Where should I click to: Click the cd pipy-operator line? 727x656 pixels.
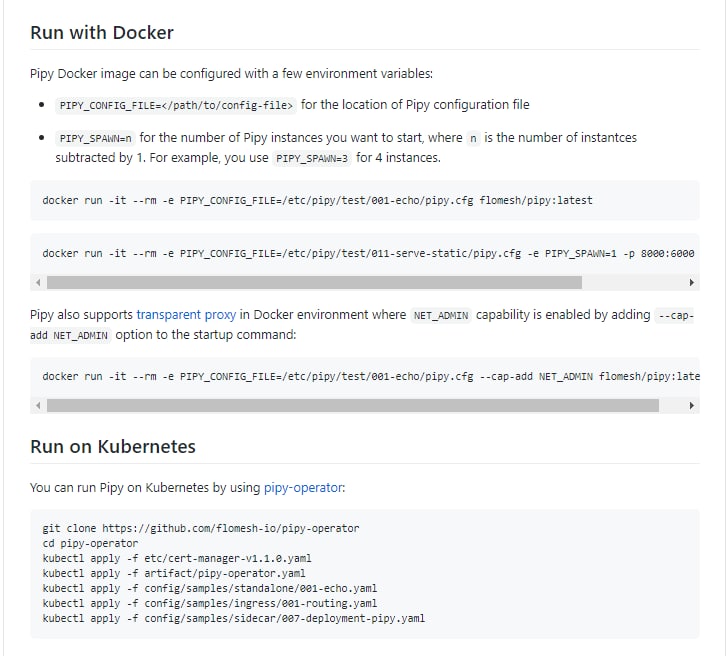tap(90, 543)
